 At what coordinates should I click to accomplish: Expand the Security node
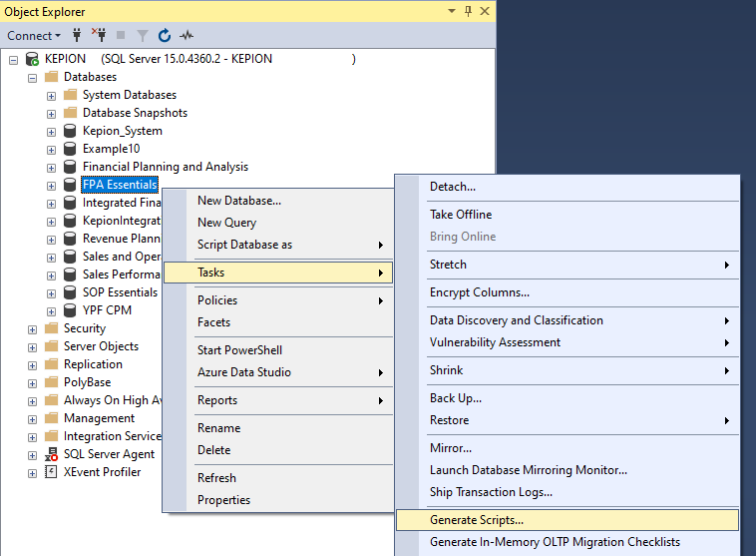pos(32,329)
